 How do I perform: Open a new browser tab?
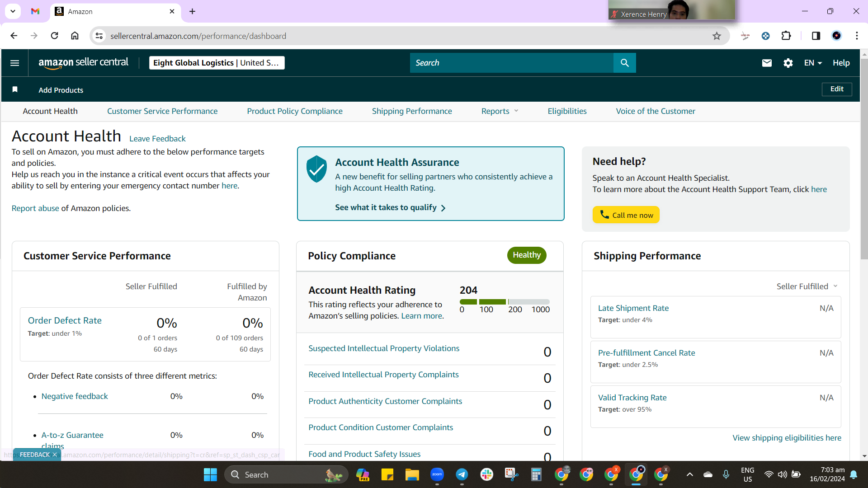pos(192,11)
